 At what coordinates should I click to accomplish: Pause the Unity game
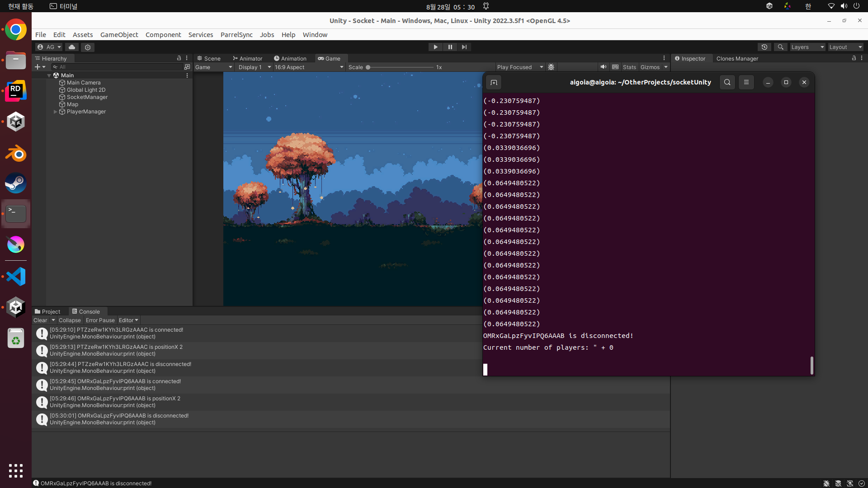click(450, 47)
